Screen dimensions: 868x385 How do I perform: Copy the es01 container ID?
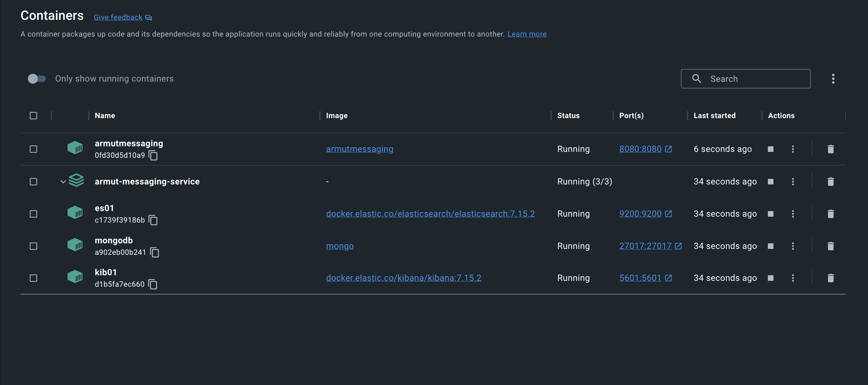154,221
